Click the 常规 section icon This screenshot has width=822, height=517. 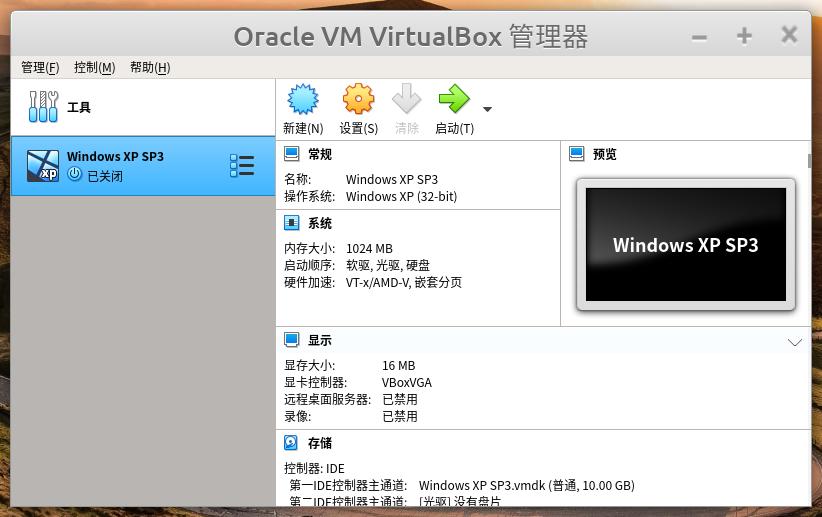tap(291, 154)
